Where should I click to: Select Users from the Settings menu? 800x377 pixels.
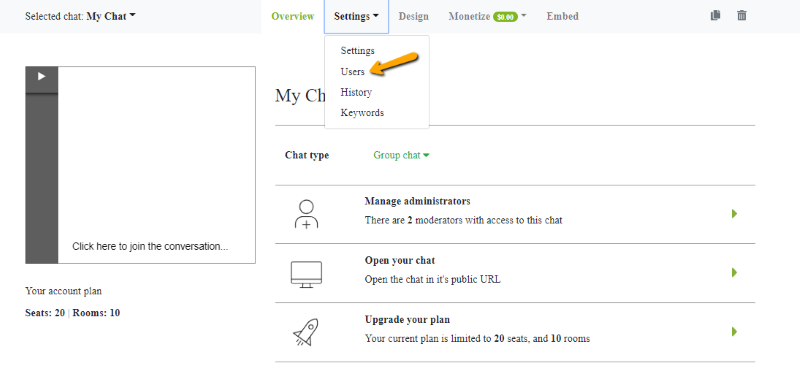coord(353,71)
